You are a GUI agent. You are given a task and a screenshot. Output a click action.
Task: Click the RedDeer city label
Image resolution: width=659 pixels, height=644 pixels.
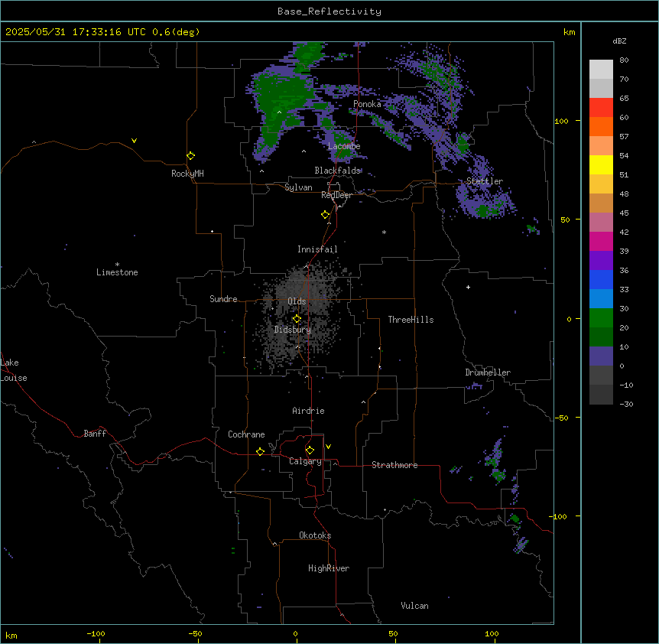[337, 195]
